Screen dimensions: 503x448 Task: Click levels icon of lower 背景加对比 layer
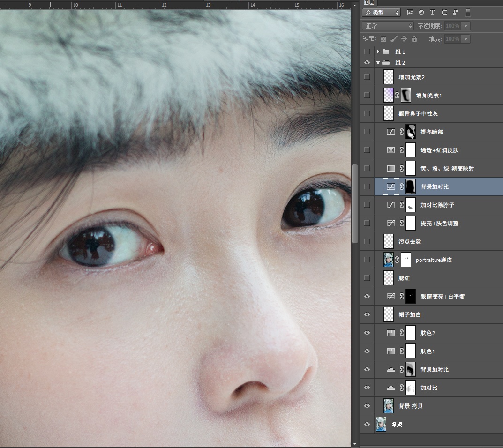tap(390, 369)
